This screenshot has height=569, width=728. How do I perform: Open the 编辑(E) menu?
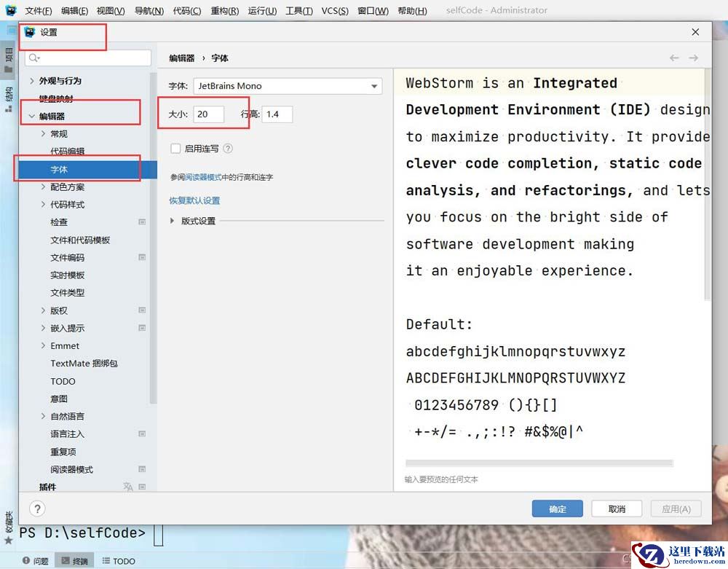coord(74,10)
